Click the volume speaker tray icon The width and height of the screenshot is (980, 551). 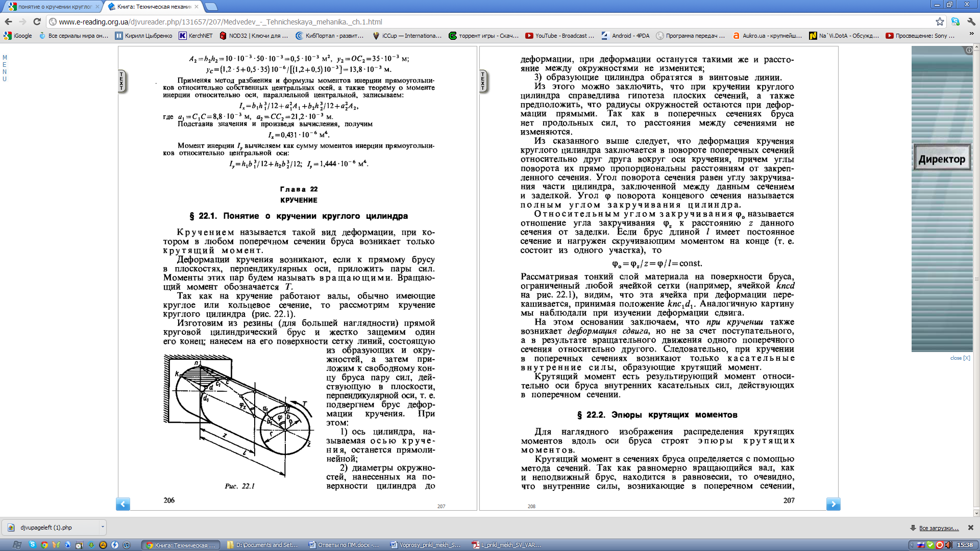[x=948, y=545]
